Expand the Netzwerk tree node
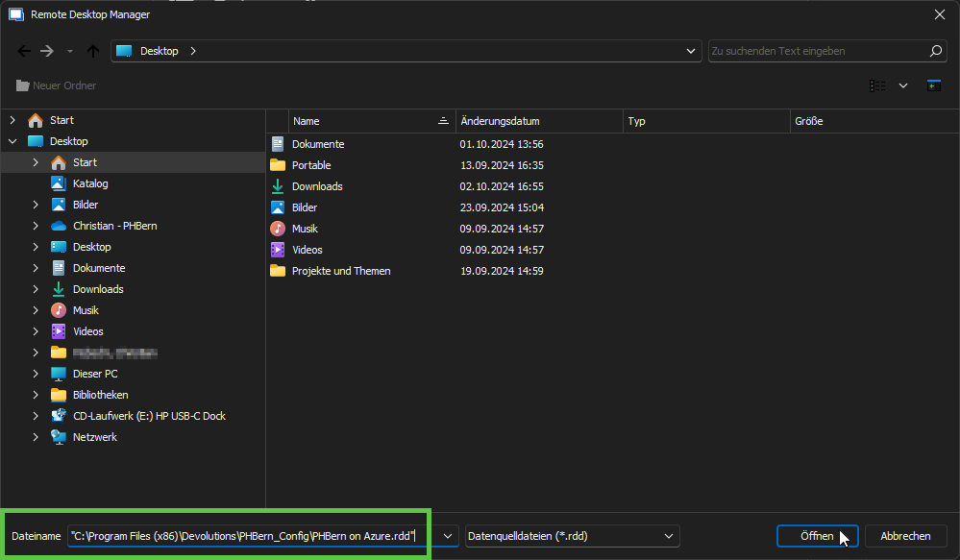 (36, 437)
